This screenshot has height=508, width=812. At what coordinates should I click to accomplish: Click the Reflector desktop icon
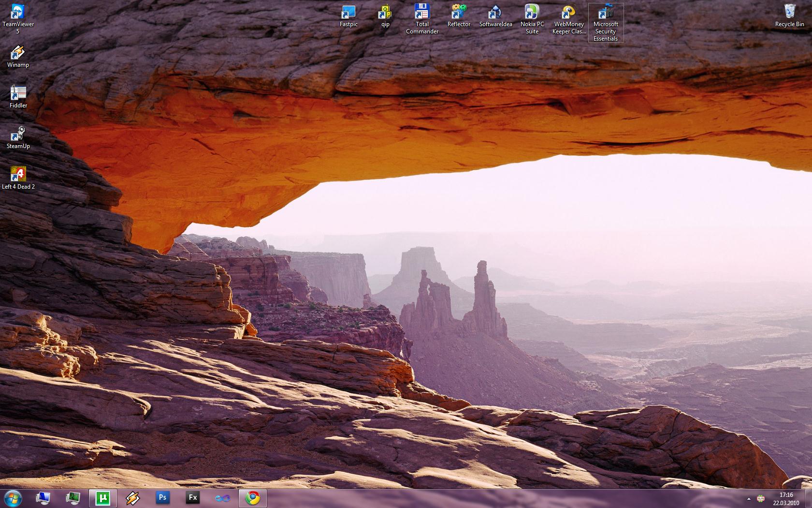(459, 12)
